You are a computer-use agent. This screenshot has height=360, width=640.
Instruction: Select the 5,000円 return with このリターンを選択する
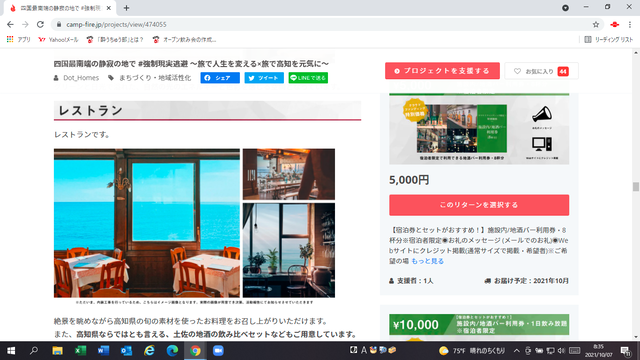coord(479,205)
